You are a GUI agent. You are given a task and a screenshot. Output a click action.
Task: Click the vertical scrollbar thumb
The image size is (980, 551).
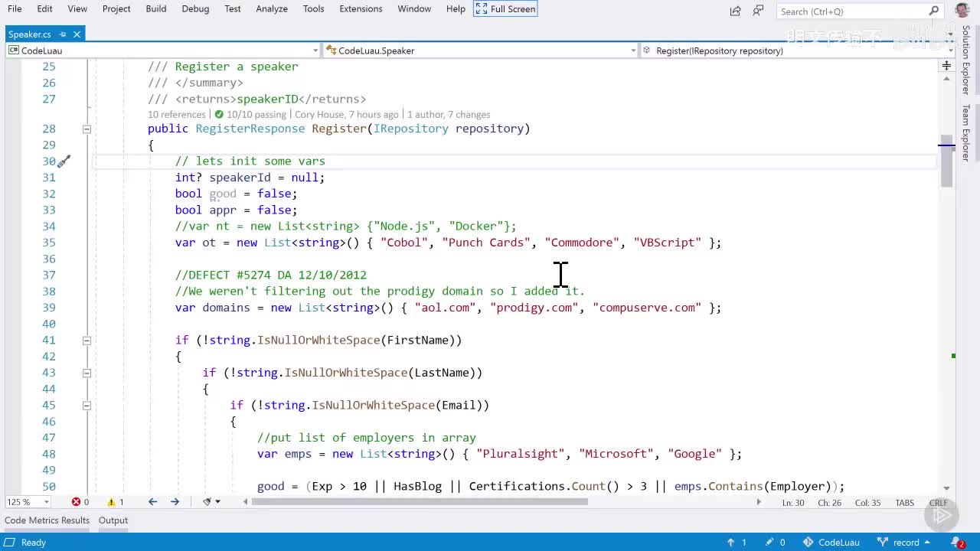946,163
